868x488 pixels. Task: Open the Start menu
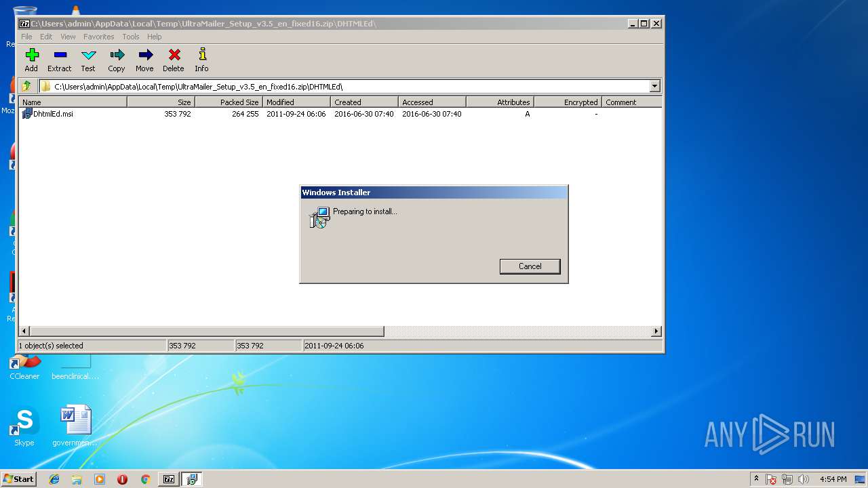18,479
